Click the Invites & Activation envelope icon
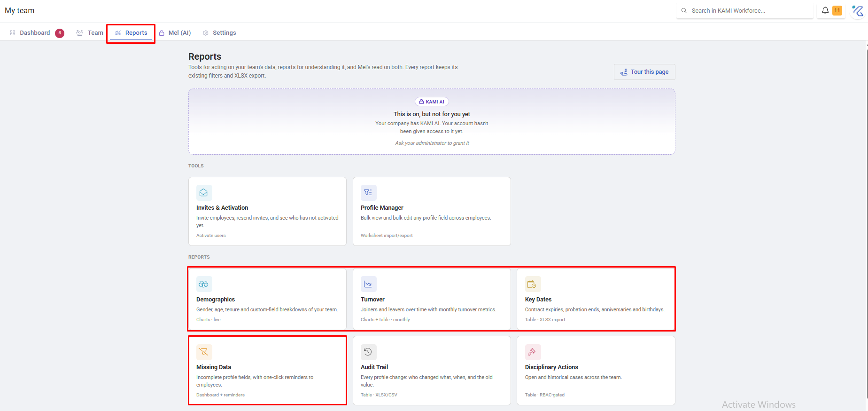868x411 pixels. click(x=204, y=192)
